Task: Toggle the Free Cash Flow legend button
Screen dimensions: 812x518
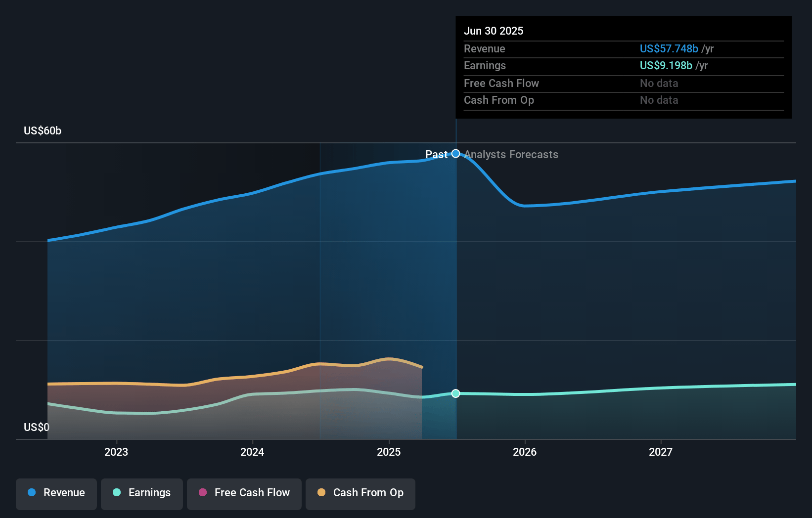Action: (244, 494)
